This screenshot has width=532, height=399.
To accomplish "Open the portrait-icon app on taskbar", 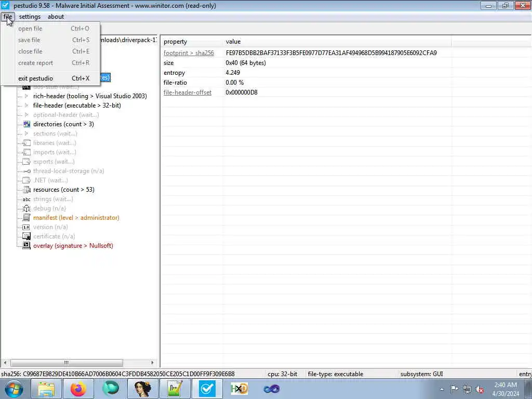I will (x=143, y=389).
